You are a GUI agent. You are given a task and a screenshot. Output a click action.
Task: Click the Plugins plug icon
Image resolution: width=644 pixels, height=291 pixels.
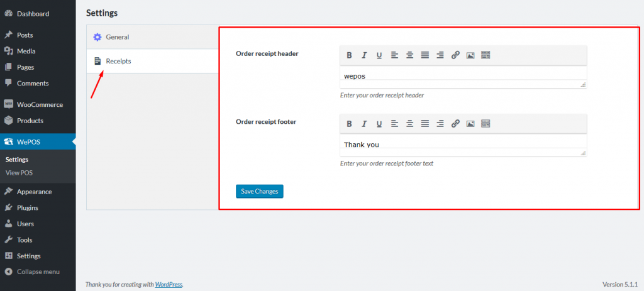[x=8, y=207]
